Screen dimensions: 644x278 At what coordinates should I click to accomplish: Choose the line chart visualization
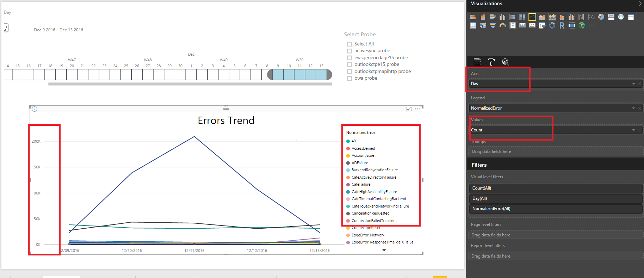532,17
